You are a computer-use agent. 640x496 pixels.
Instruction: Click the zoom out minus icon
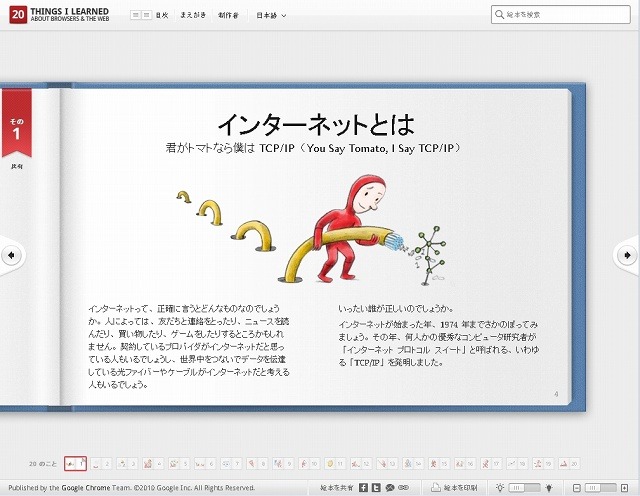point(577,488)
